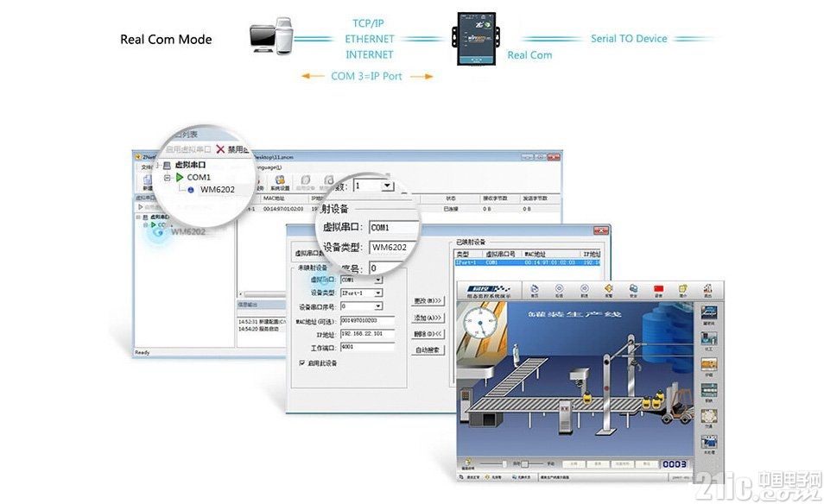824x504 pixels.
Task: Click the light bulb icon in monitoring bottom bar
Action: pos(467,463)
